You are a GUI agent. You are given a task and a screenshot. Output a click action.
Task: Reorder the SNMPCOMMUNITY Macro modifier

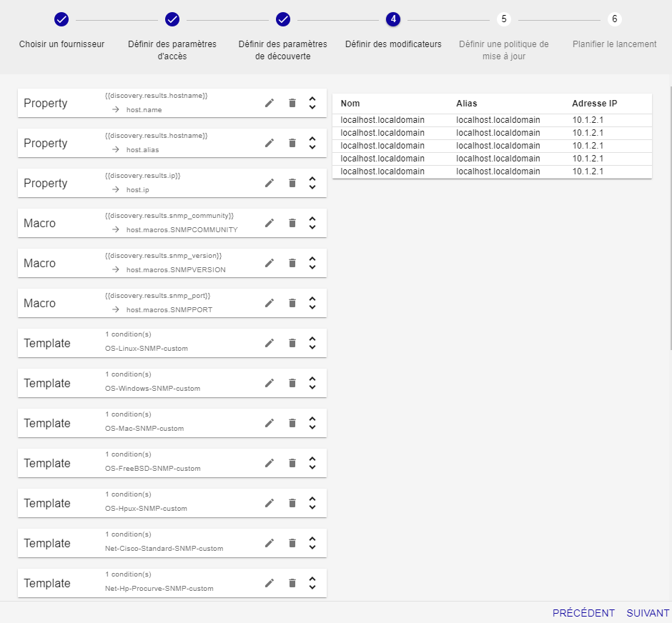tap(312, 223)
